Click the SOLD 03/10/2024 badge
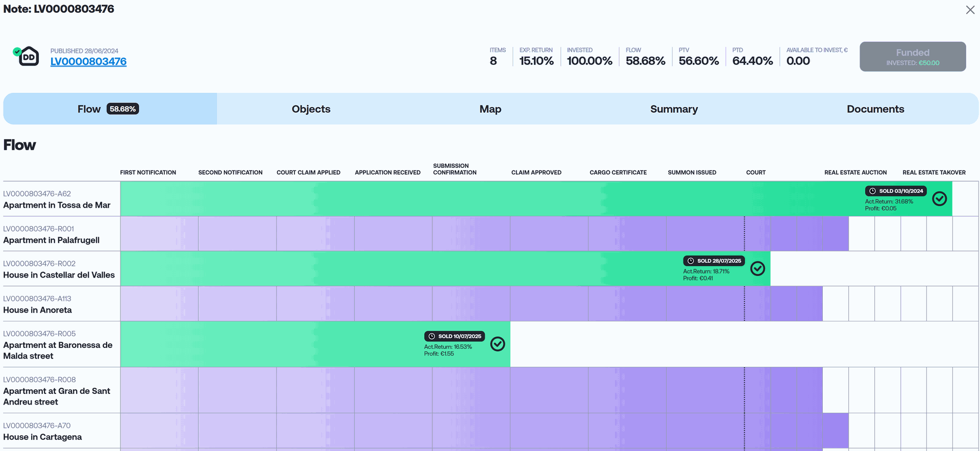980x451 pixels. 896,191
